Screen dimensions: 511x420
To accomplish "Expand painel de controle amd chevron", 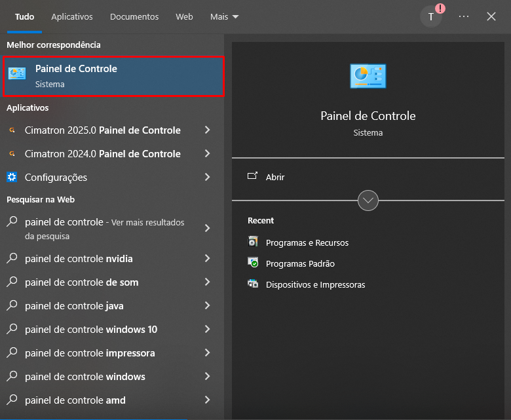I will (x=207, y=400).
